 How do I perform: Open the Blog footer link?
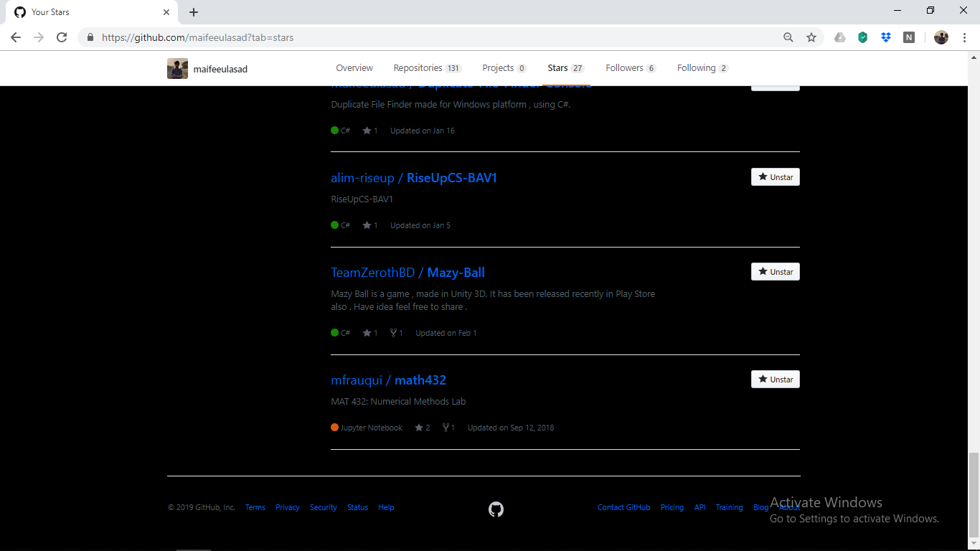tap(760, 507)
